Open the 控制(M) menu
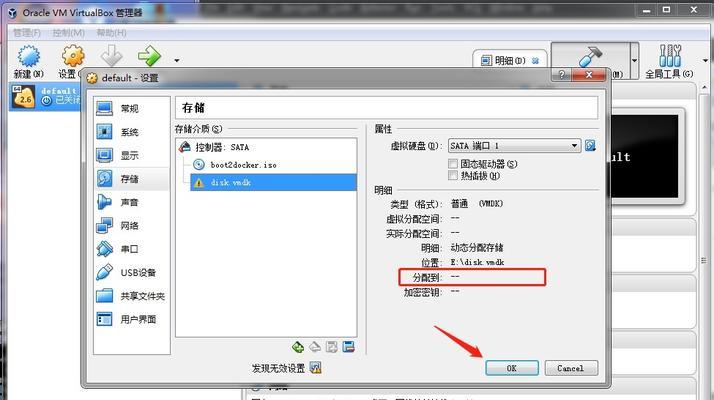The image size is (714, 400). pos(68,33)
